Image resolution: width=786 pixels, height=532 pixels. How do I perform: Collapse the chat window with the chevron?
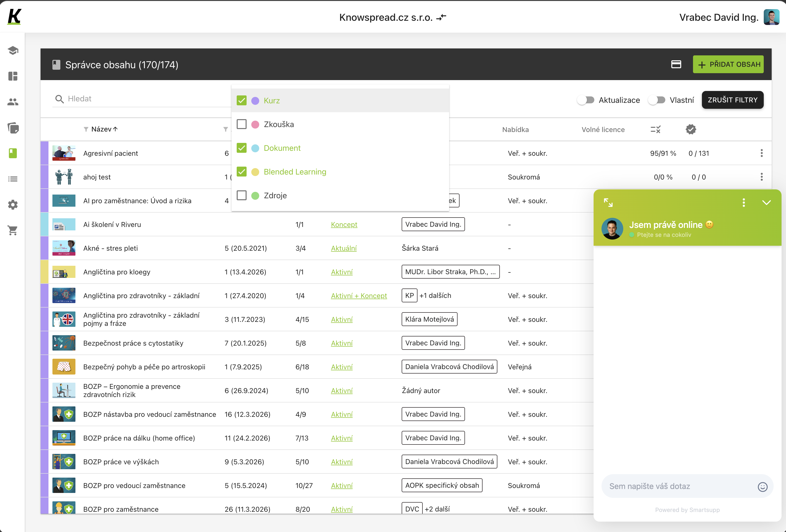766,202
